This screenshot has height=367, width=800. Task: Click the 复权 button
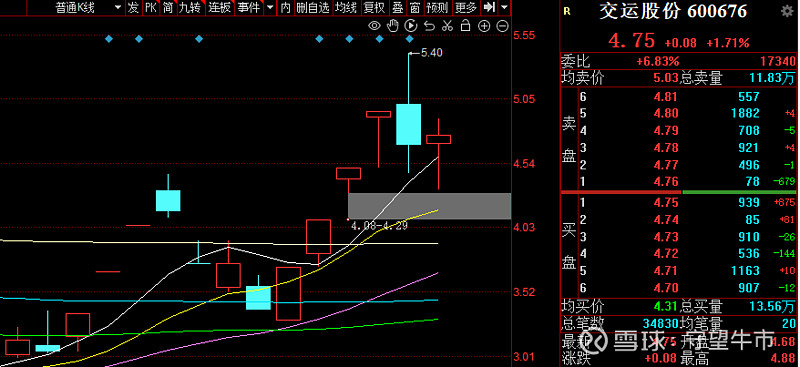373,7
